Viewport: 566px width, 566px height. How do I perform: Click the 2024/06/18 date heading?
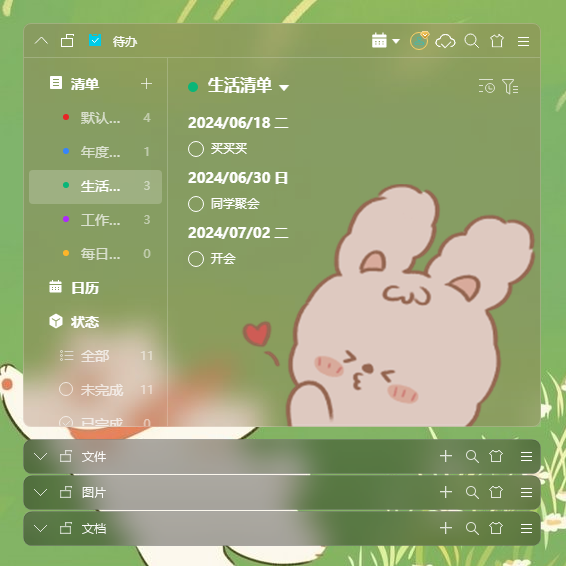click(238, 123)
